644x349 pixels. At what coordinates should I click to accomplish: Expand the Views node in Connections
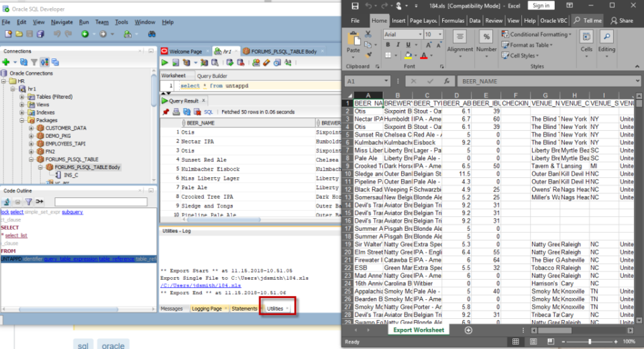pos(21,105)
